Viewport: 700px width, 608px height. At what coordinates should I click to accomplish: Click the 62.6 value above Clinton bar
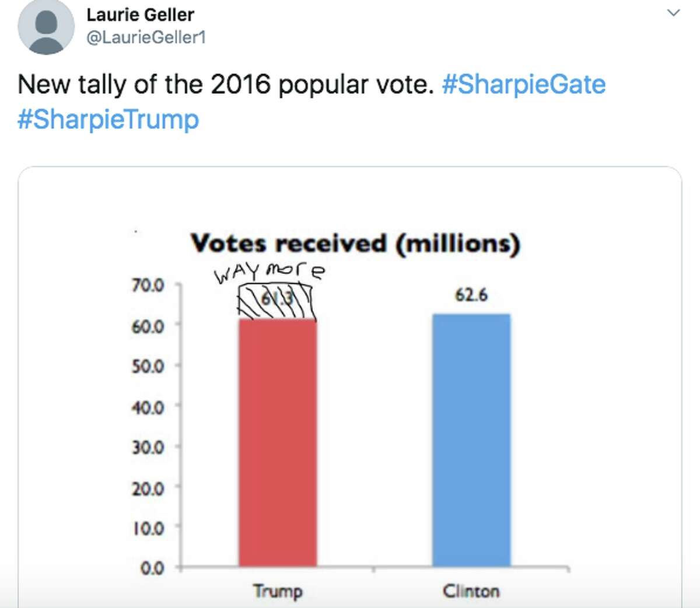pos(471,295)
